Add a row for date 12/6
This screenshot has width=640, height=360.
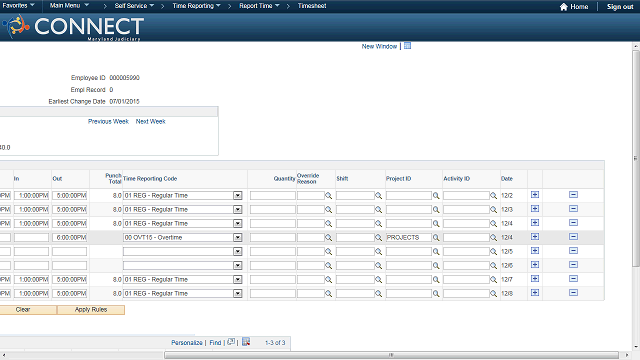pyautogui.click(x=535, y=264)
